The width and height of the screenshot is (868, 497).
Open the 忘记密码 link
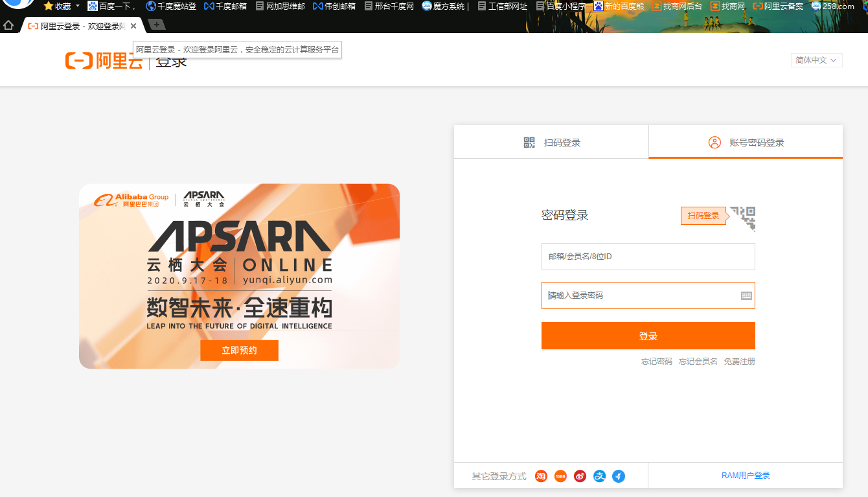point(657,362)
